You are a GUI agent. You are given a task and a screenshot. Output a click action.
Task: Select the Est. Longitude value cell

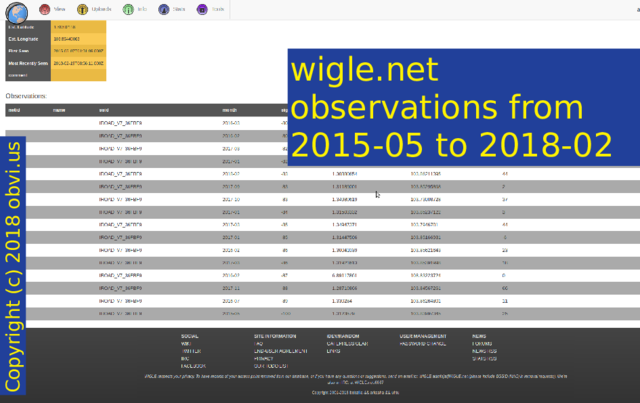78,39
